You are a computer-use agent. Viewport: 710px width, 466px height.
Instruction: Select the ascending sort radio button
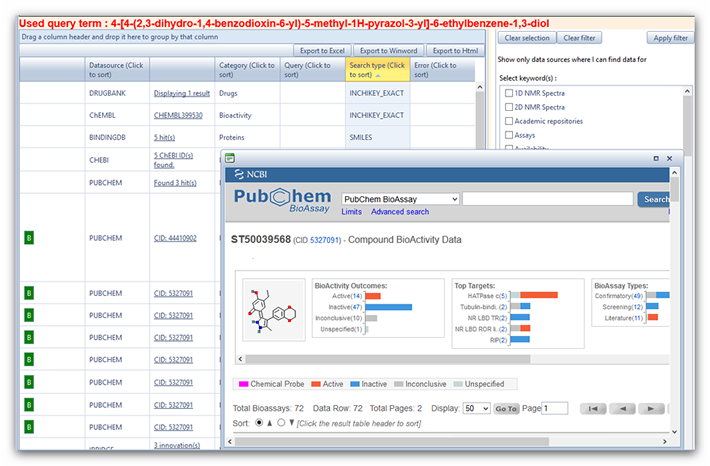(x=259, y=423)
